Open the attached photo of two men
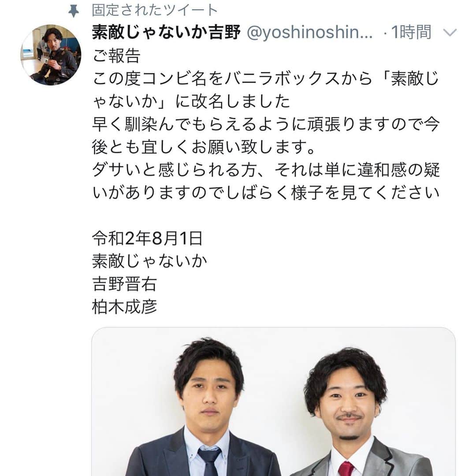 (274, 402)
